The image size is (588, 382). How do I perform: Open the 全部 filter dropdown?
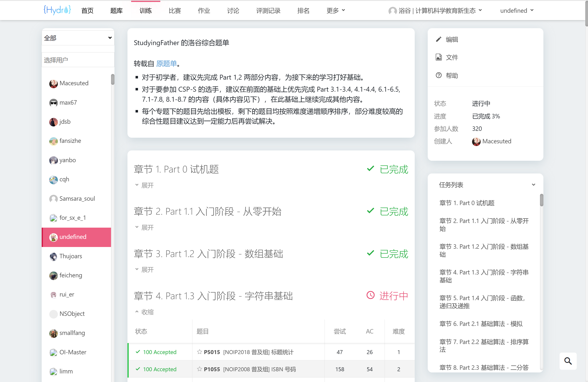click(x=78, y=38)
